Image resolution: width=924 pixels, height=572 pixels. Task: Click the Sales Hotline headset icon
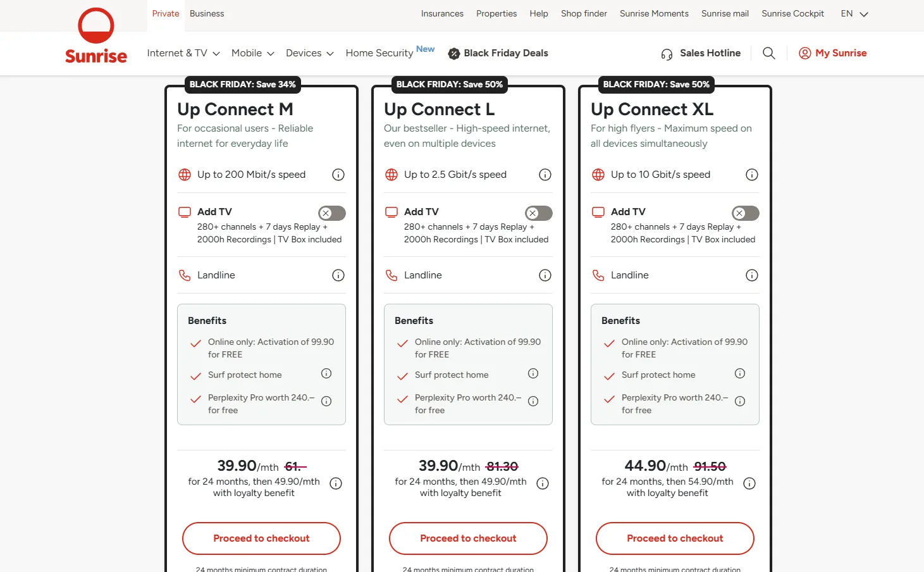[667, 54]
